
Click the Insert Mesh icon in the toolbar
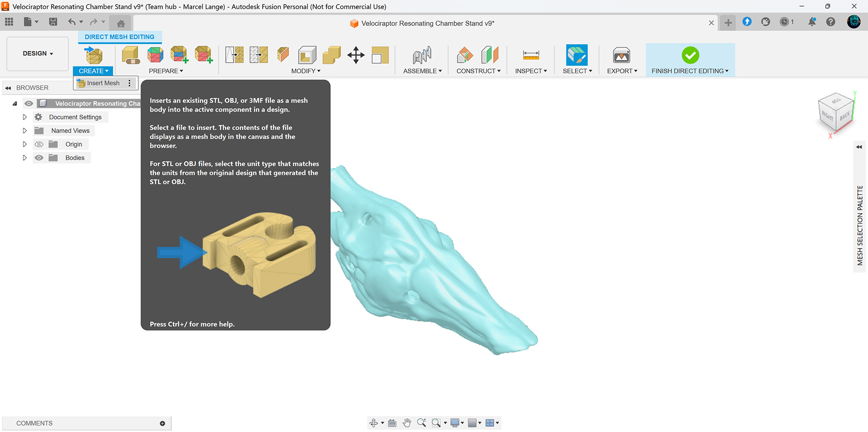point(94,55)
